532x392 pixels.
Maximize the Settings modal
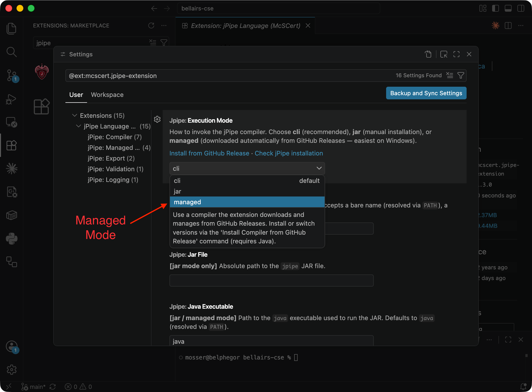(x=456, y=54)
